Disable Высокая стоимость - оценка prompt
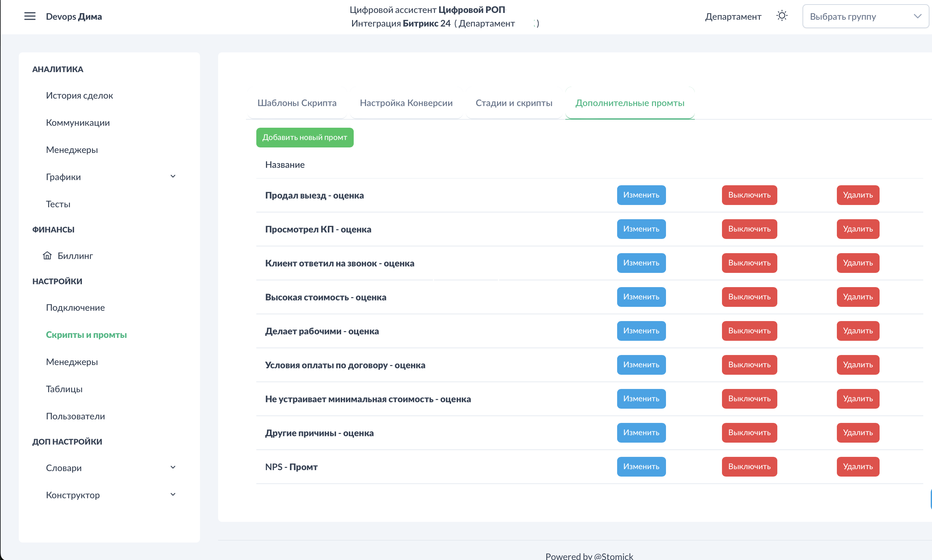 coord(749,296)
